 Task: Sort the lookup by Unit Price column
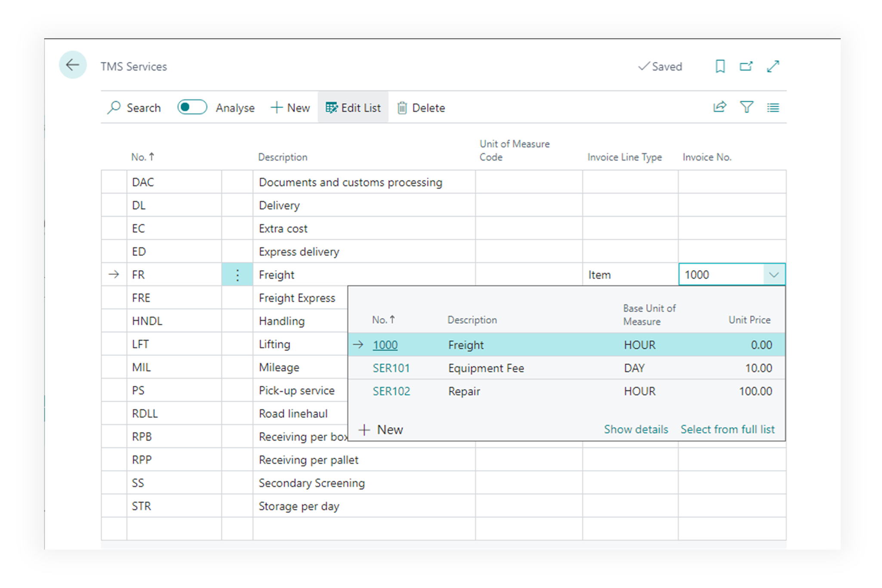pos(749,320)
